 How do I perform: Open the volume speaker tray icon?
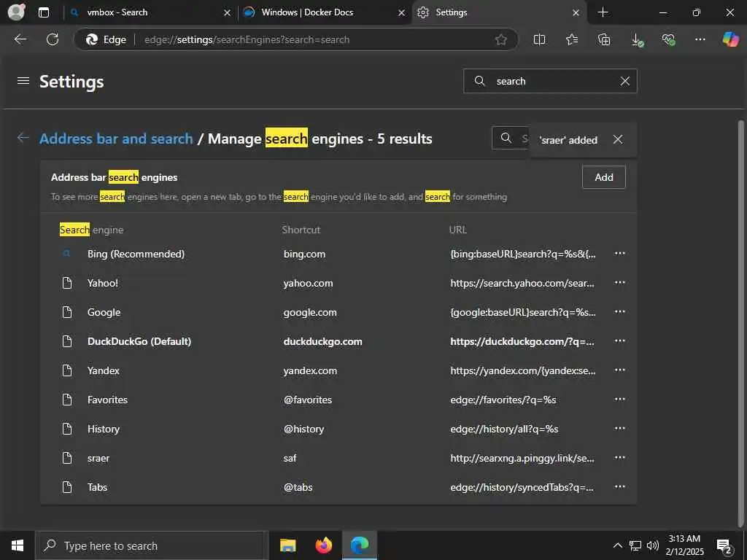pos(653,545)
